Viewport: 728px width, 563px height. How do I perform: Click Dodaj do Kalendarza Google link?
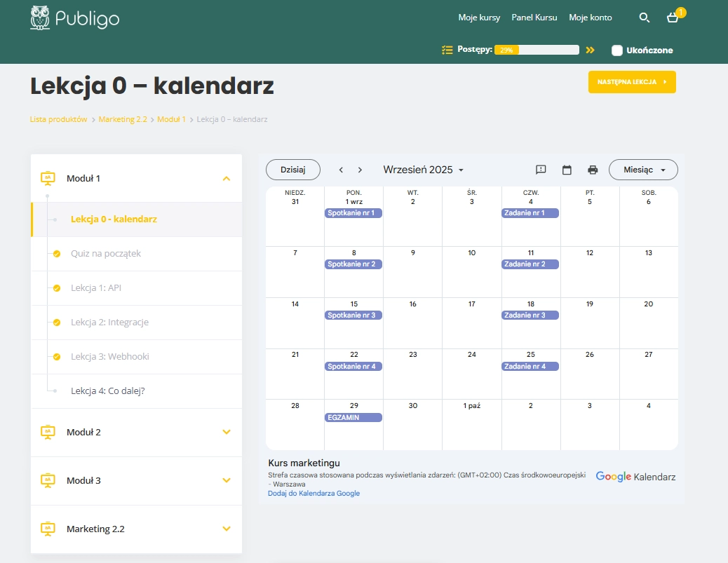[x=314, y=494]
